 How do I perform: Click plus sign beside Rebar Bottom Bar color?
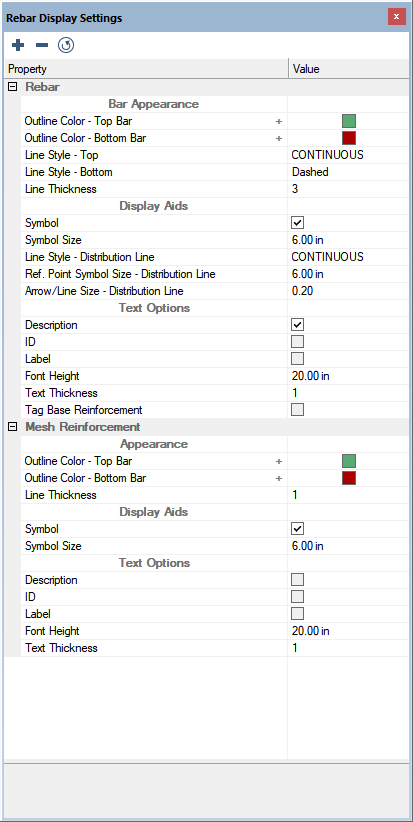(x=279, y=138)
